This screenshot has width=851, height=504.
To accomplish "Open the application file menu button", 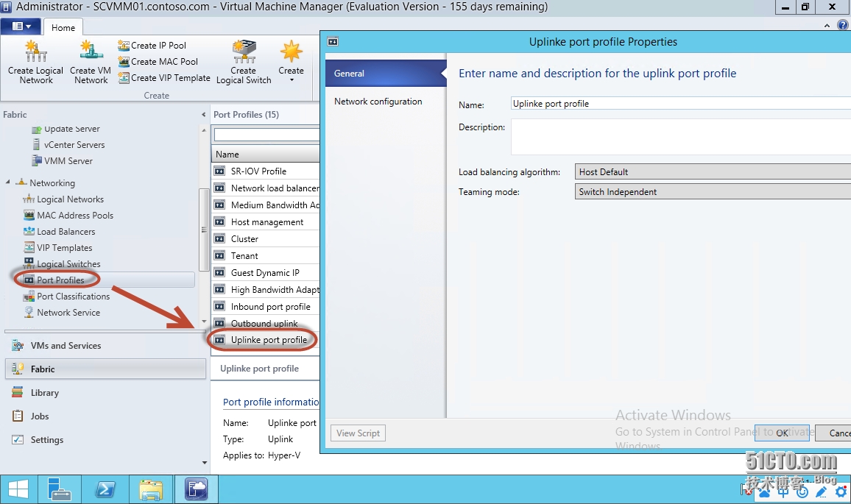I will coord(21,26).
